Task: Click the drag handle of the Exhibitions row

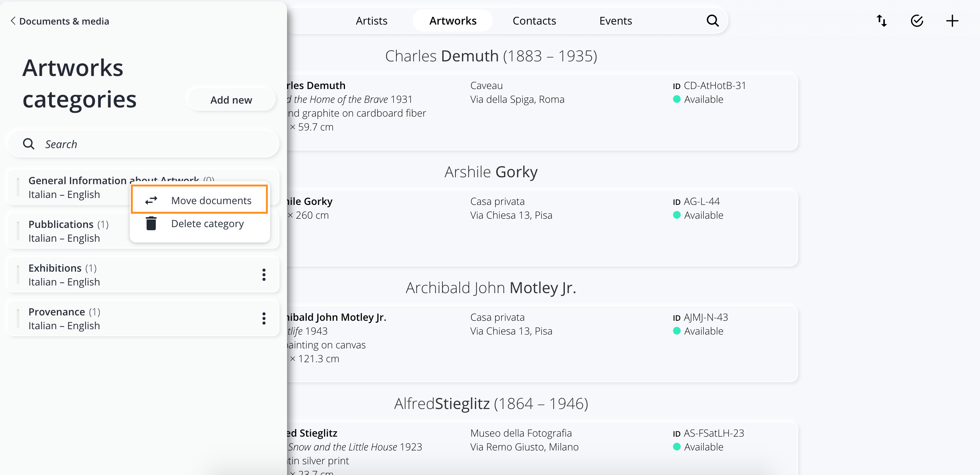Action: point(18,275)
